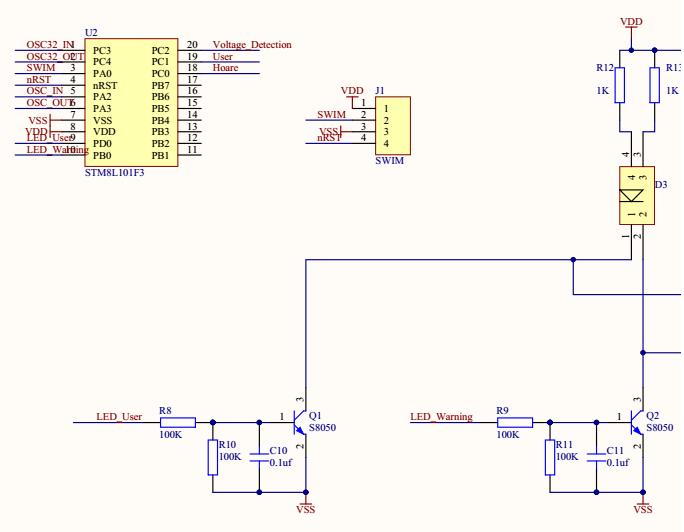Select resistor R8 symbol
The height and width of the screenshot is (532, 684).
(x=178, y=422)
